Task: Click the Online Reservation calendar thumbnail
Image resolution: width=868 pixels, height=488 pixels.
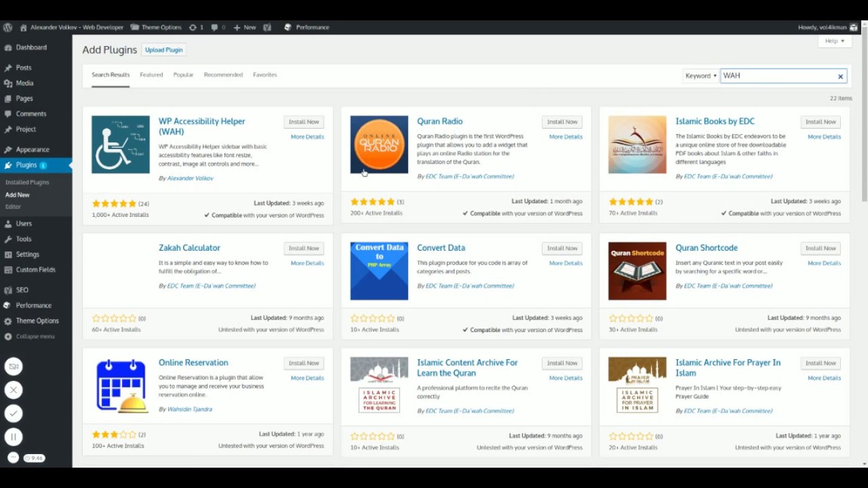Action: [121, 386]
